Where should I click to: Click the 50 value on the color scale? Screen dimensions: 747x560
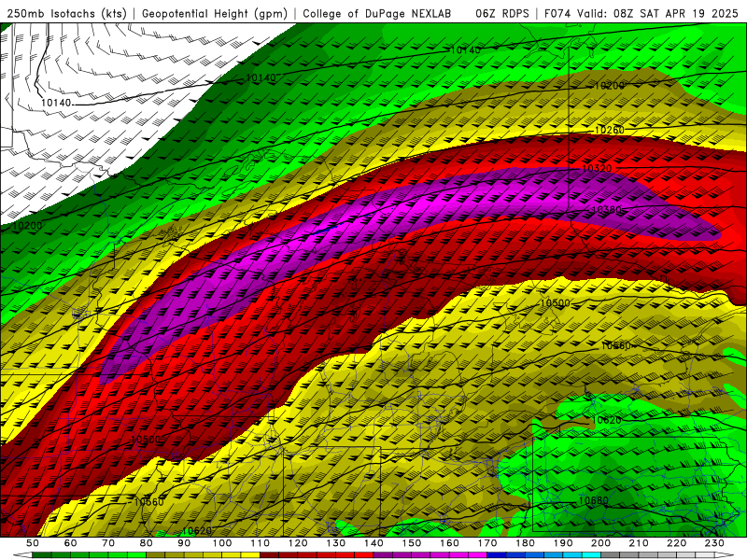(32, 543)
